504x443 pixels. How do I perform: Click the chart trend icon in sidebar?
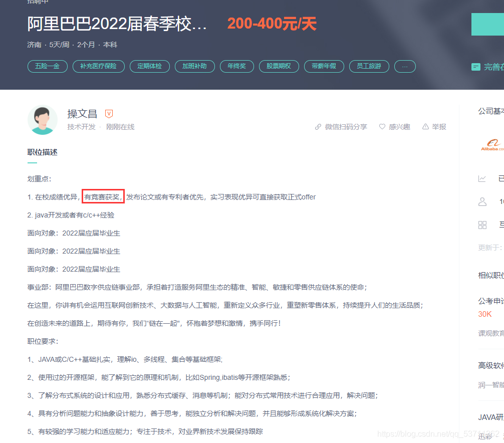coord(482,178)
